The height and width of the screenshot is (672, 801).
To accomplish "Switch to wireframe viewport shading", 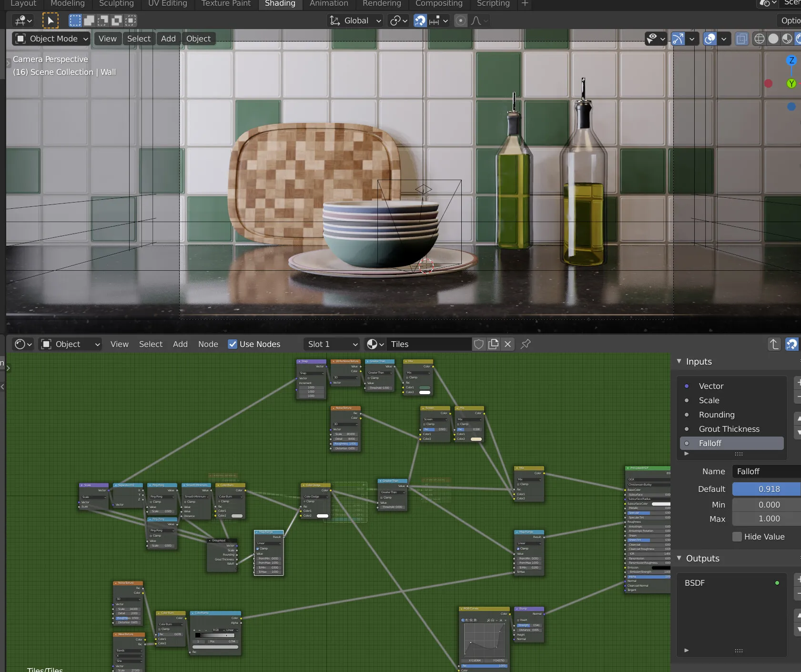I will (x=760, y=39).
